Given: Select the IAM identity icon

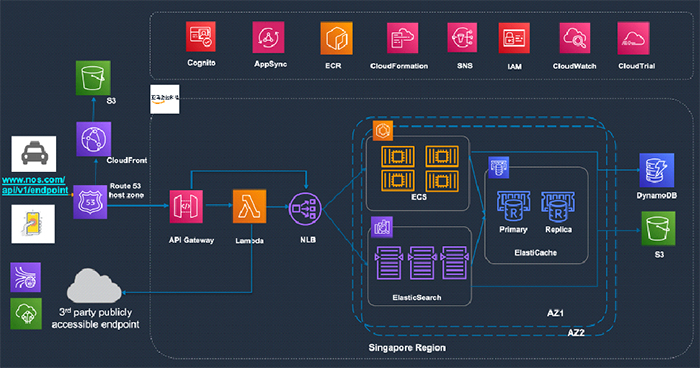Looking at the screenshot, I should tap(514, 38).
